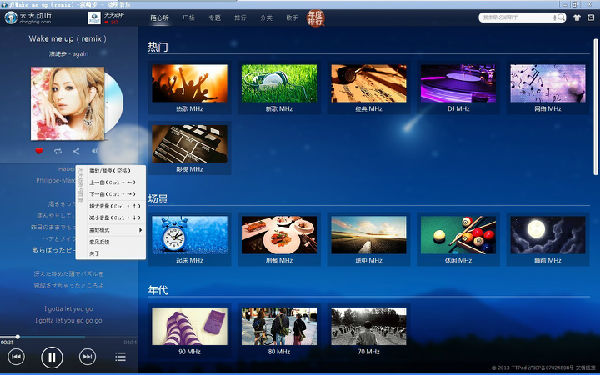Open the user avatar in the header
The height and width of the screenshot is (375, 600).
[94, 18]
